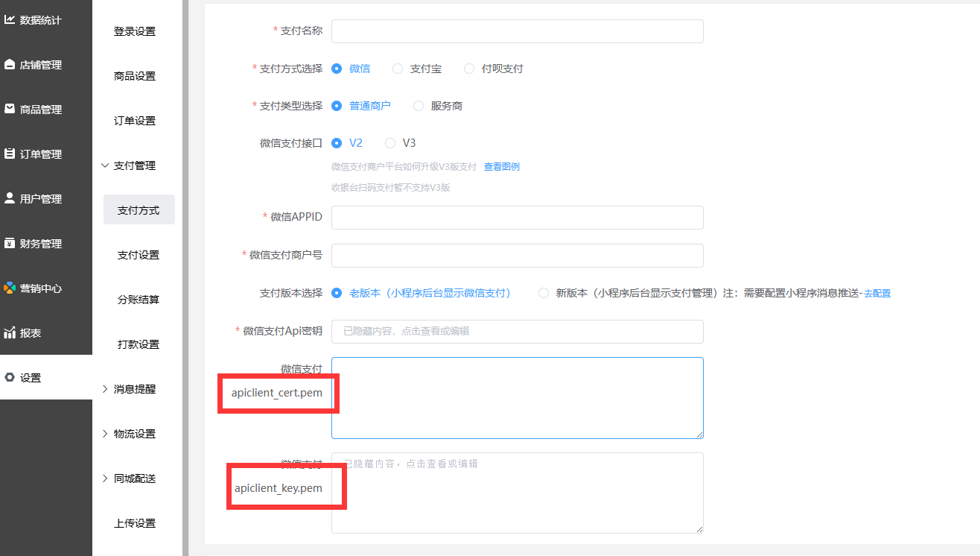
Task: Focus the 支付名称 input field
Action: coord(518,31)
